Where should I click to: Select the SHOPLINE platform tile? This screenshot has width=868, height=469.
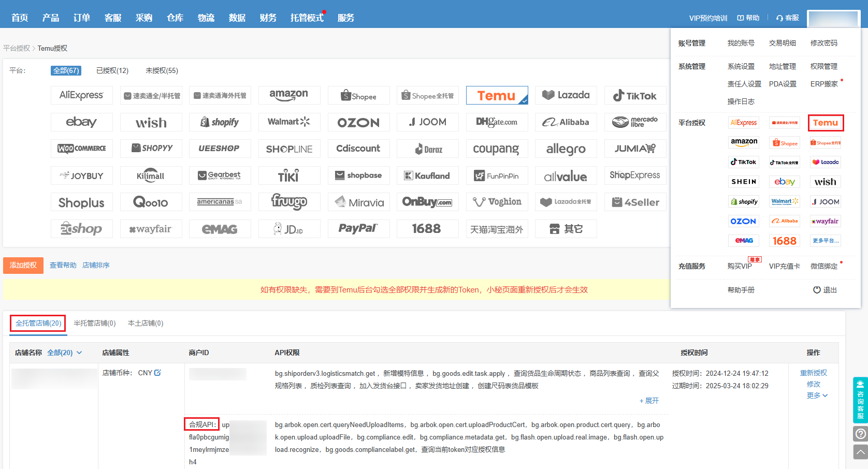click(x=289, y=149)
